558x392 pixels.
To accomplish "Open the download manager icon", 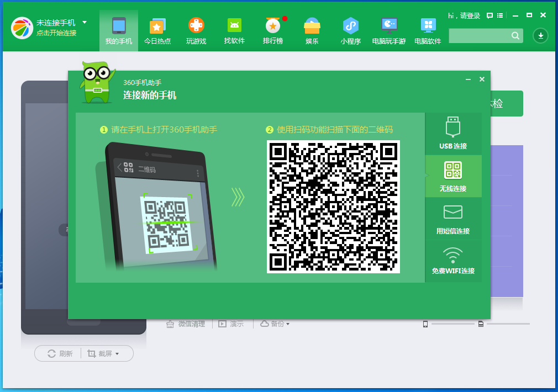I will (540, 35).
